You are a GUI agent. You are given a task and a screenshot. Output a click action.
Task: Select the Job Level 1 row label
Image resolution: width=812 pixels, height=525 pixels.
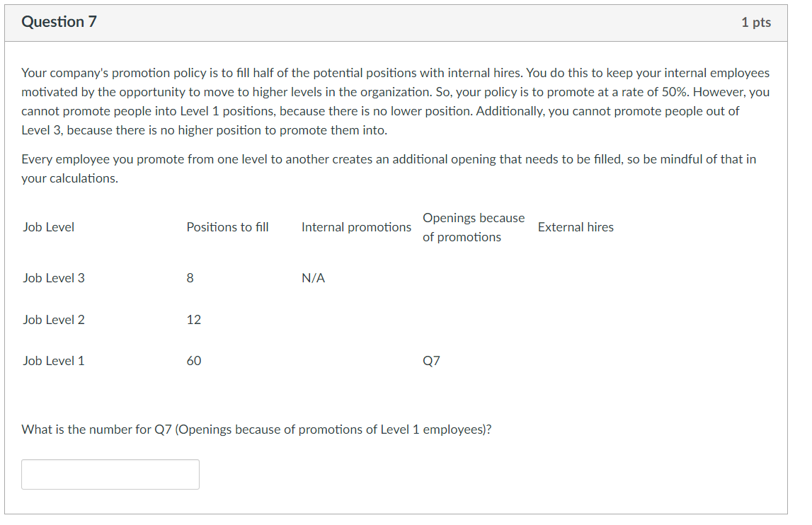point(53,360)
